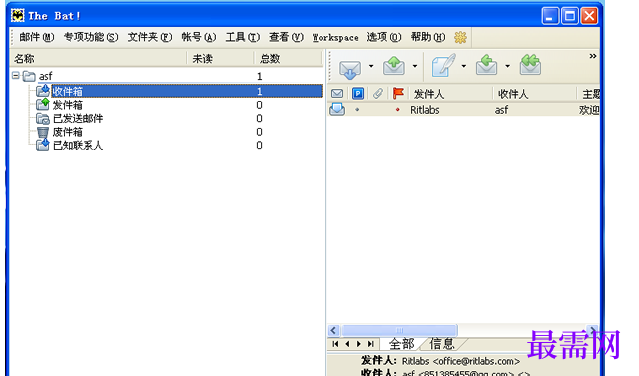Select the asf account folder
Viewport: 639px width, 376px height.
click(x=46, y=76)
